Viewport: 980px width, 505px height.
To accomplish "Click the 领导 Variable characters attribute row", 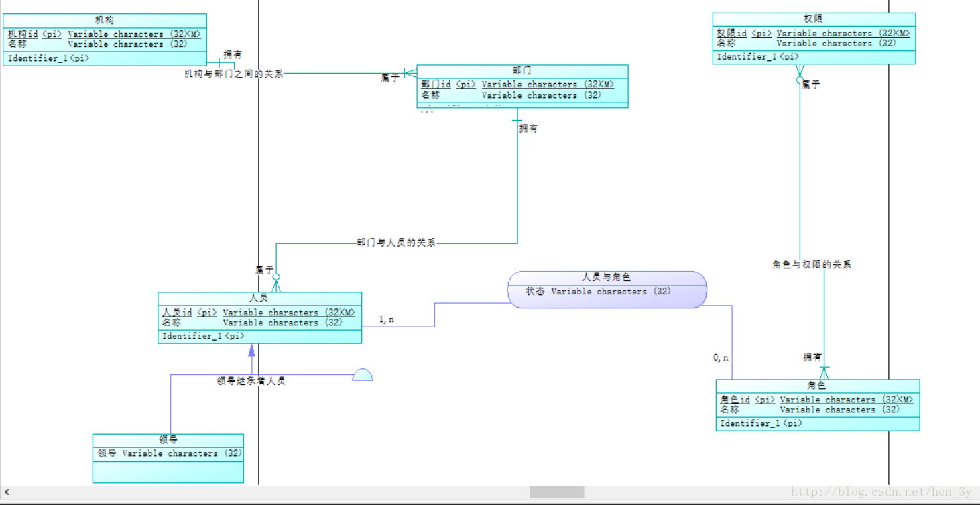I will click(x=170, y=453).
